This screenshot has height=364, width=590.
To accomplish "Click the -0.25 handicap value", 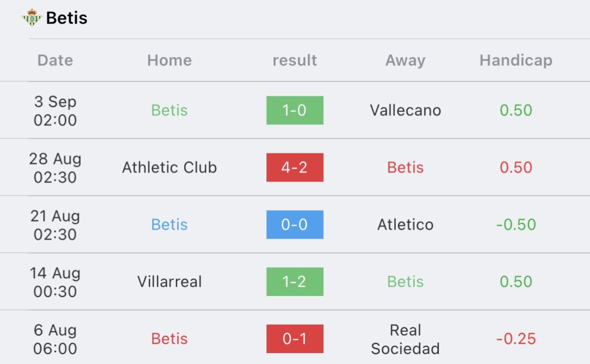I will click(x=516, y=339).
